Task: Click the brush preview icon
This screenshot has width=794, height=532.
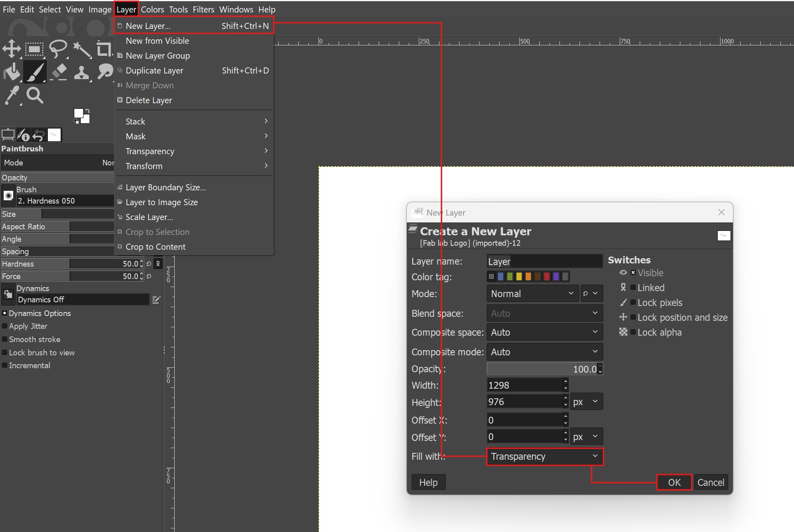Action: click(8, 196)
